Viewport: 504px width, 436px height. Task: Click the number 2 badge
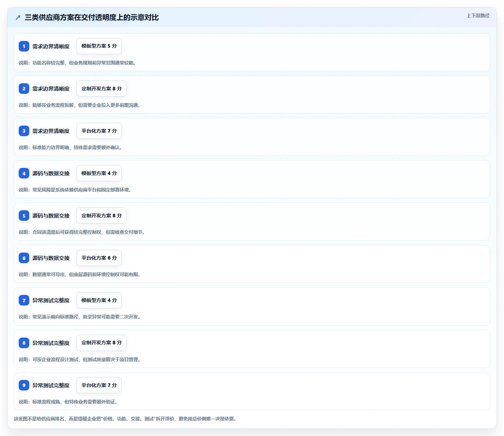coord(24,89)
